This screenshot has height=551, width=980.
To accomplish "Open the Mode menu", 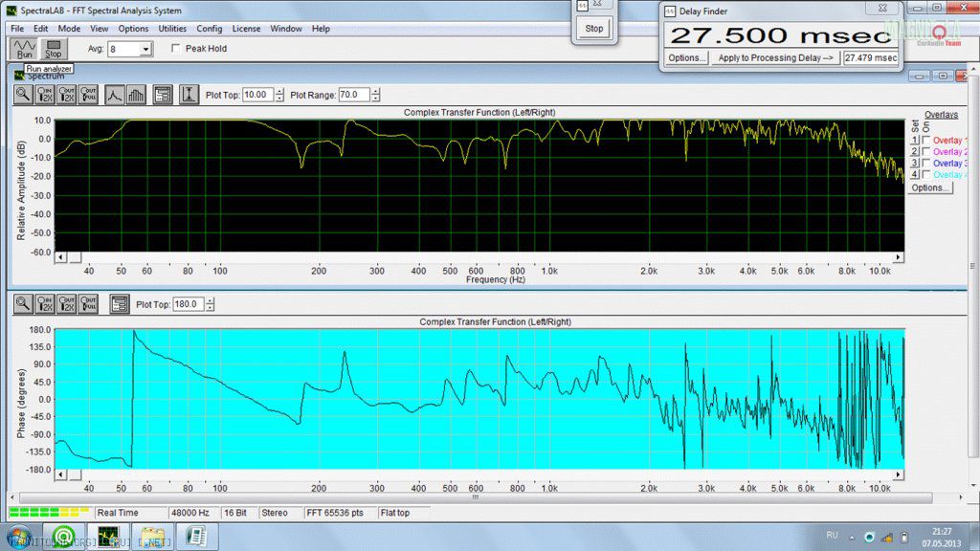I will pos(69,29).
